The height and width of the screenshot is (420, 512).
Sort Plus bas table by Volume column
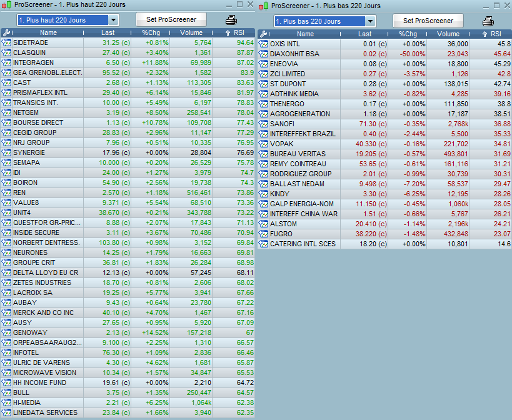448,34
